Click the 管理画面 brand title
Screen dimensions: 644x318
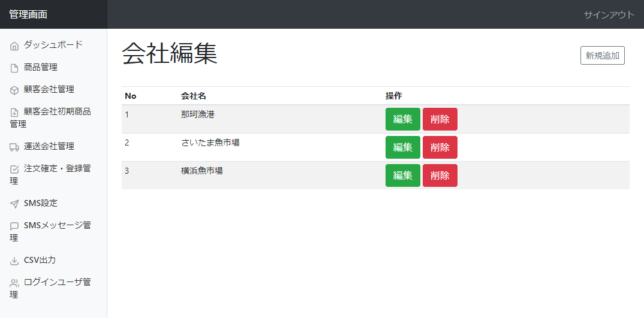click(x=28, y=14)
